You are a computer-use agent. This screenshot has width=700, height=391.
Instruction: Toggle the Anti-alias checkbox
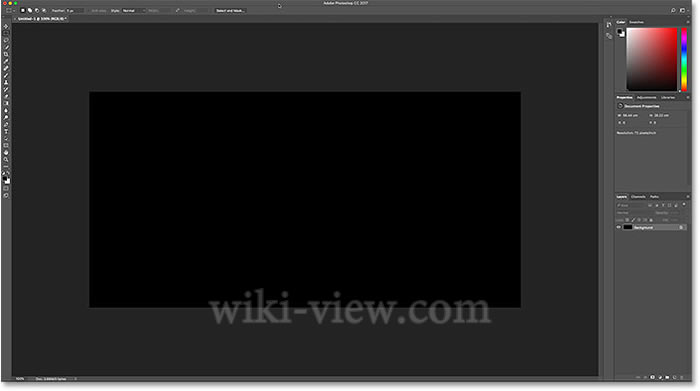(99, 10)
